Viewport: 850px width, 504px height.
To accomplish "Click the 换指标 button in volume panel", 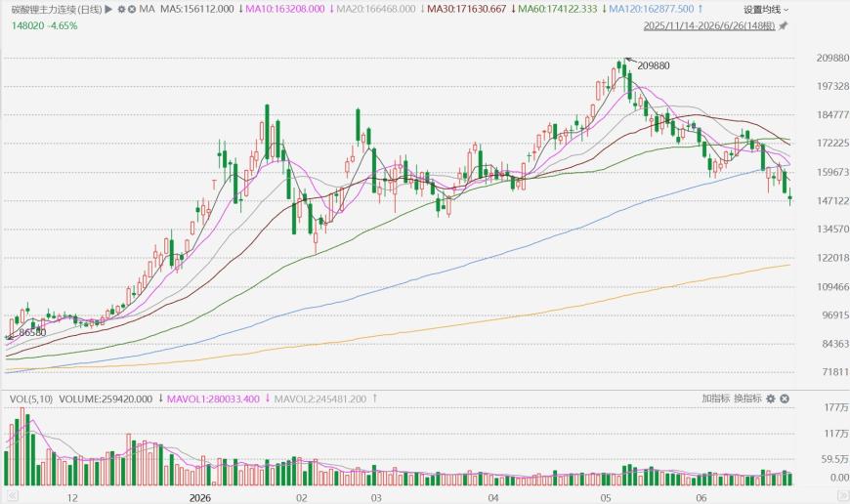I will (747, 399).
